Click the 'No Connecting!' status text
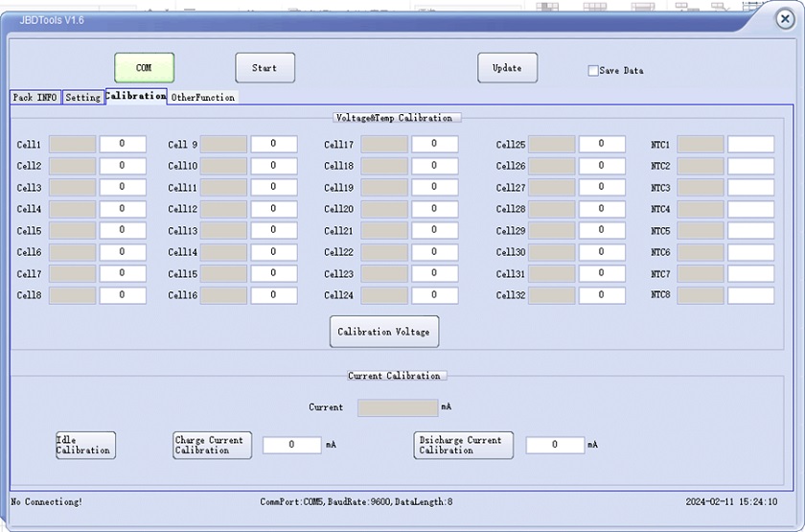This screenshot has height=532, width=805. 47,501
